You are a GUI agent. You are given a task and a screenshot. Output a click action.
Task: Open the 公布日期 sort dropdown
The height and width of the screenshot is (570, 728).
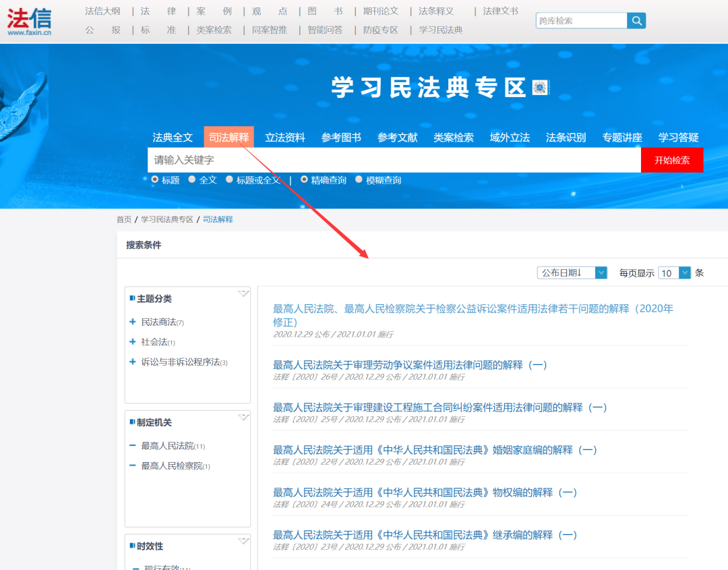click(x=572, y=273)
